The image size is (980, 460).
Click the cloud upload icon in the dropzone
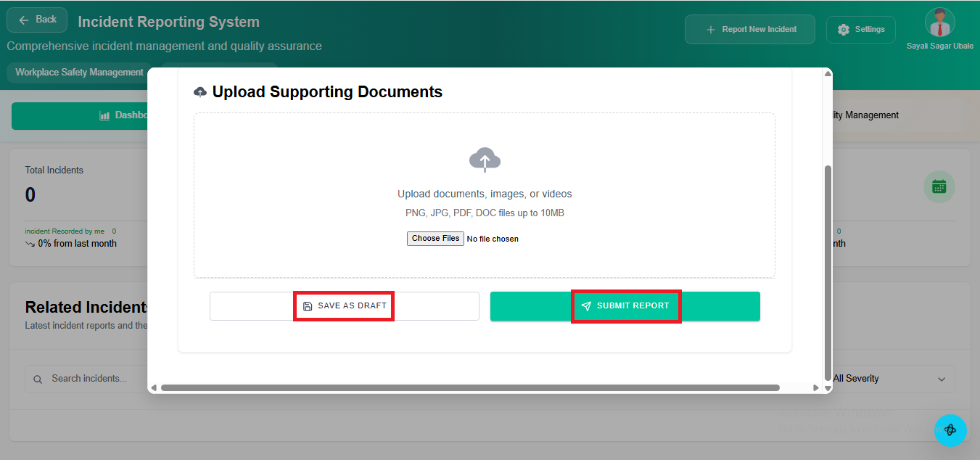(x=485, y=159)
